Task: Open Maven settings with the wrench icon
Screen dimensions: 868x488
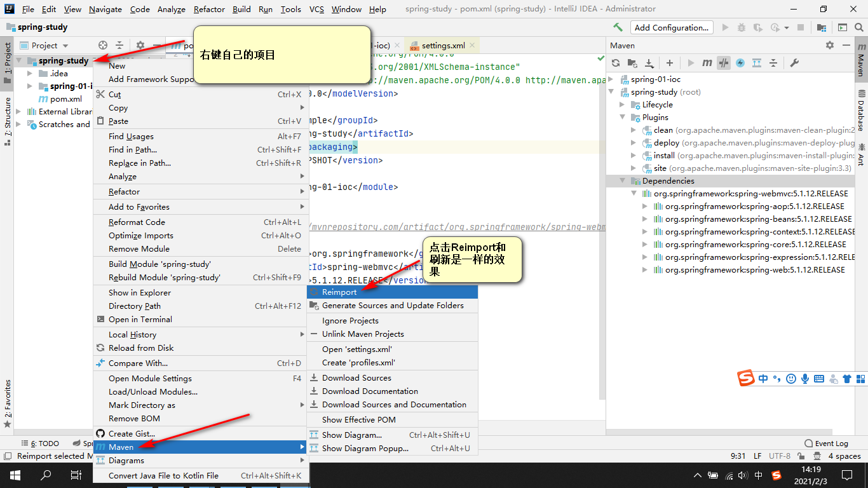Action: point(794,63)
